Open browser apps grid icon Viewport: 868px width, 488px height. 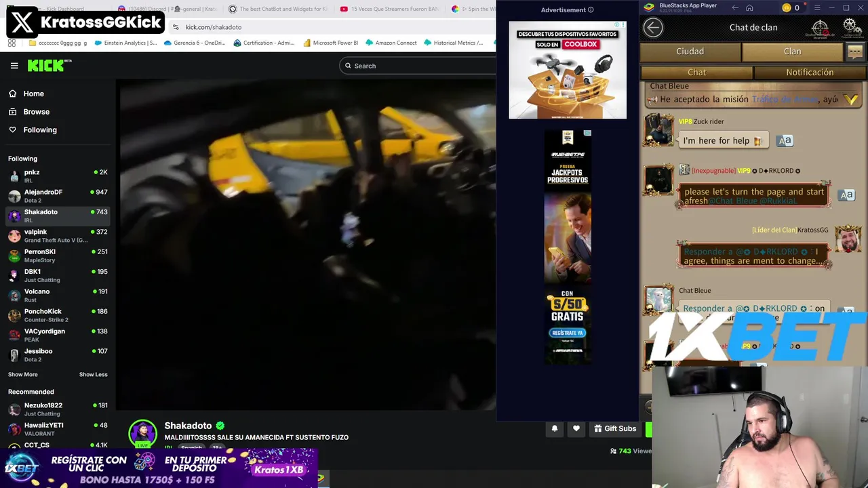pyautogui.click(x=12, y=43)
